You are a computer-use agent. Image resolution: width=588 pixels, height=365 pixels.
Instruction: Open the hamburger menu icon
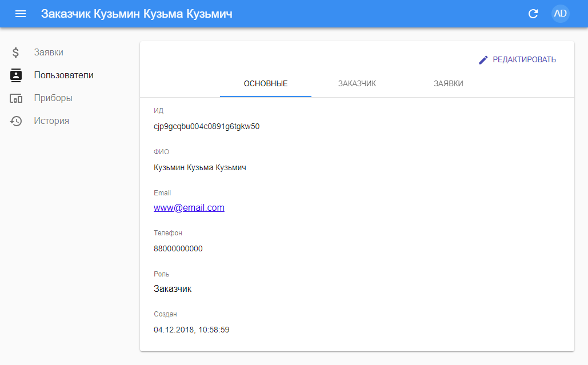tap(20, 14)
